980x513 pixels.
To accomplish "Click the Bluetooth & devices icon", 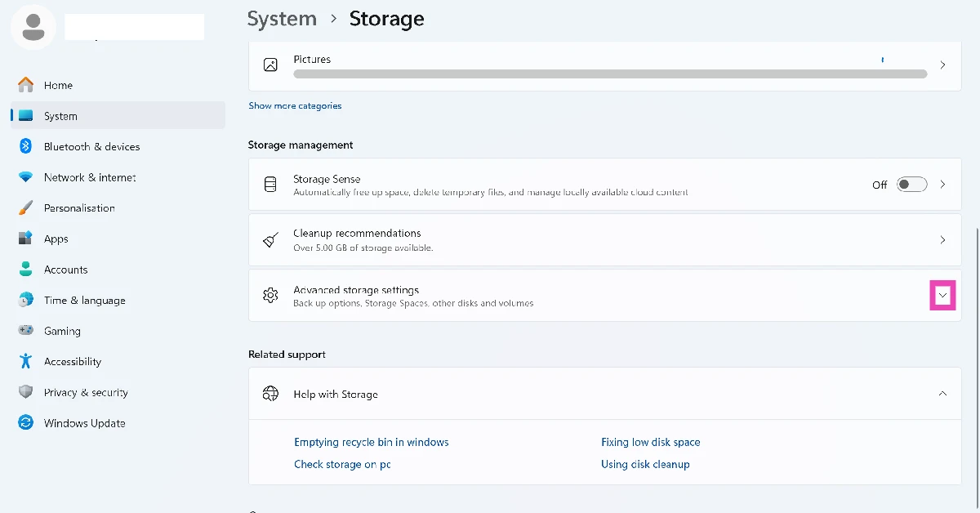I will pos(25,146).
